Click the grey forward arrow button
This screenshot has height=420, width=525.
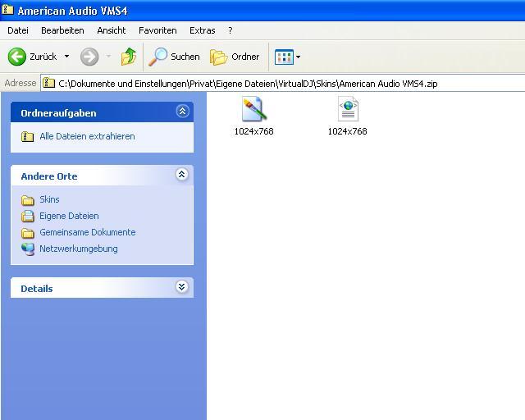[x=89, y=57]
